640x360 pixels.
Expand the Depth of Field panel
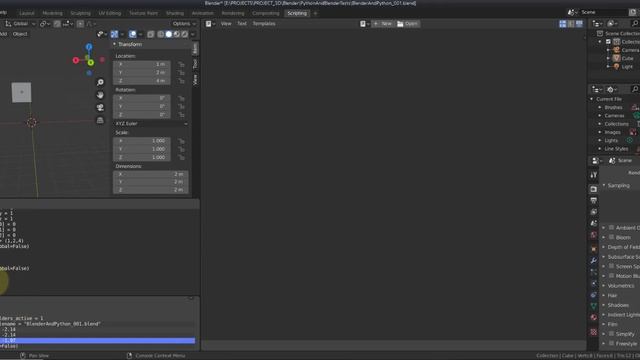604,247
